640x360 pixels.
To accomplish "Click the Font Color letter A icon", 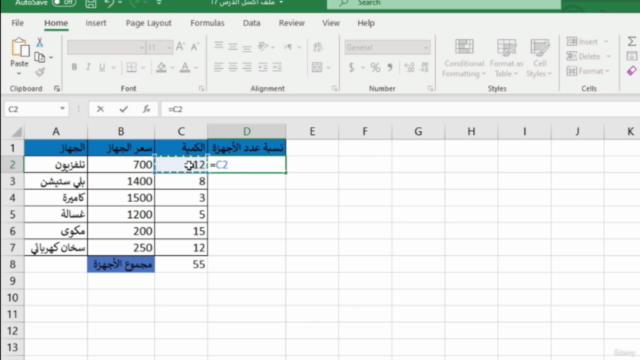I will point(185,67).
